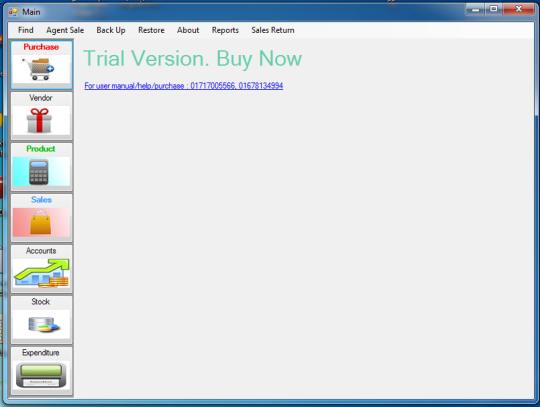
Task: Maximize the Main window
Action: click(x=494, y=9)
